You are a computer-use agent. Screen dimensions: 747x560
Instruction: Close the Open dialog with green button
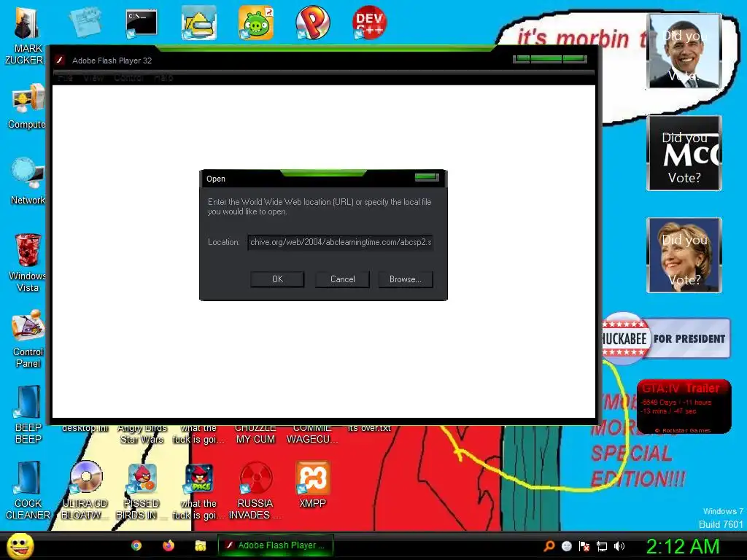(426, 177)
